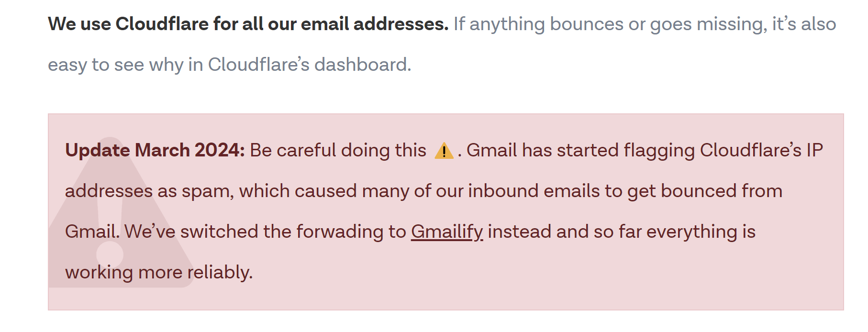Select the bold "Update March 2024:" label

pyautogui.click(x=155, y=150)
